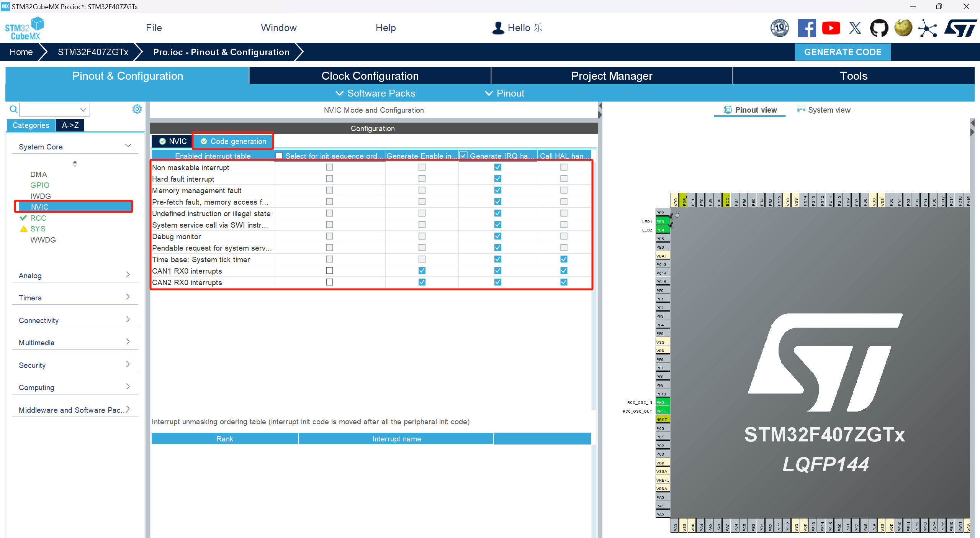Viewport: 980px width, 538px height.
Task: Open the Help menu
Action: (x=386, y=28)
